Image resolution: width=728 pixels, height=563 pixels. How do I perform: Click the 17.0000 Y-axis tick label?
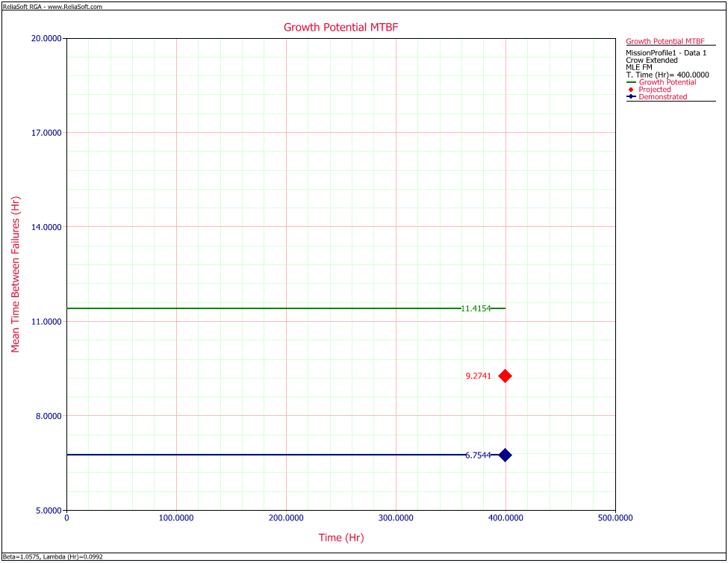tap(46, 133)
